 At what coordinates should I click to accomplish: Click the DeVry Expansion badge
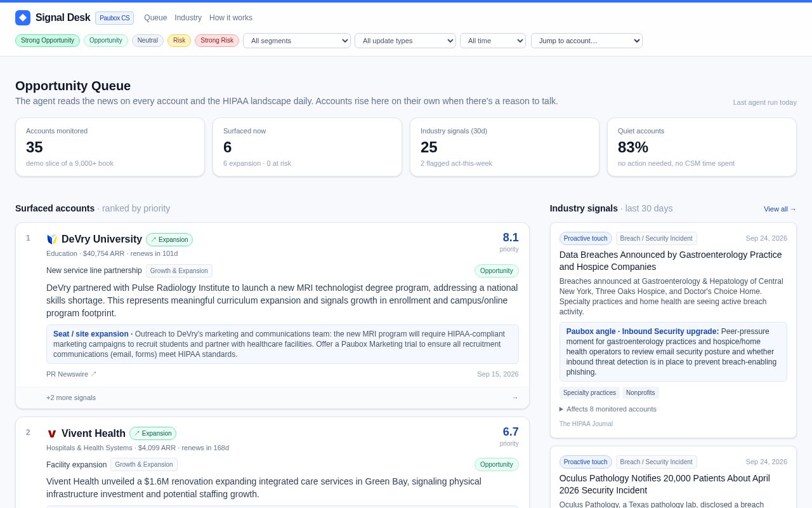coord(169,239)
